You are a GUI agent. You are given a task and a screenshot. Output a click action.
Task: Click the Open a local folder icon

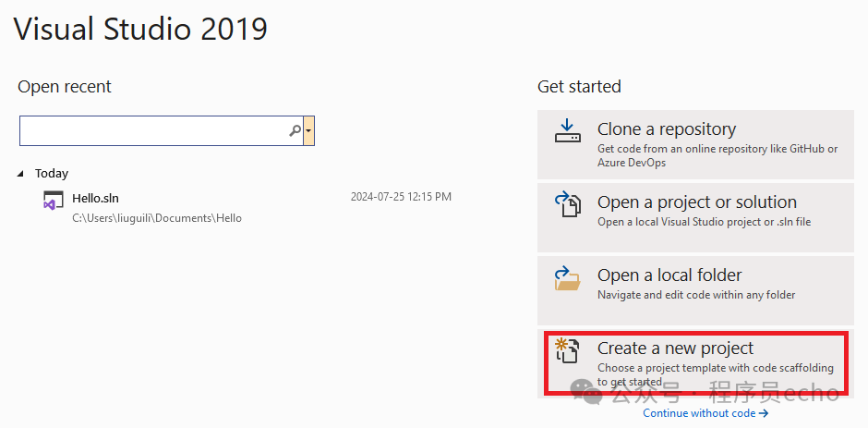pos(567,277)
